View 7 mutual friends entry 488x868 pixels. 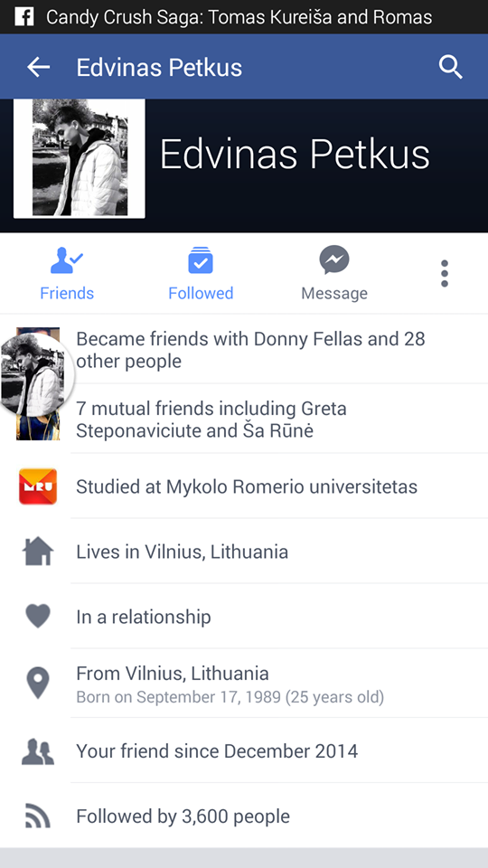click(211, 420)
